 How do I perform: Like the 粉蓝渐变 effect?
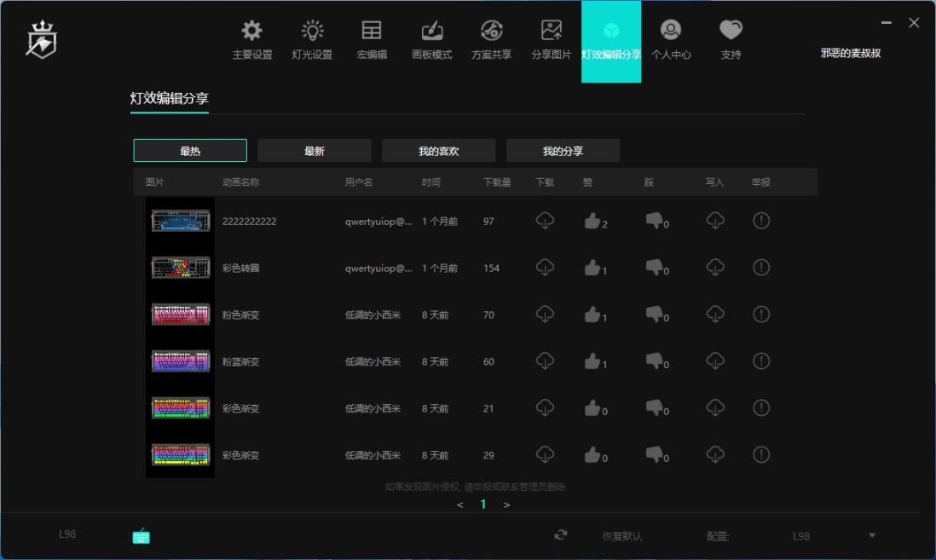592,361
